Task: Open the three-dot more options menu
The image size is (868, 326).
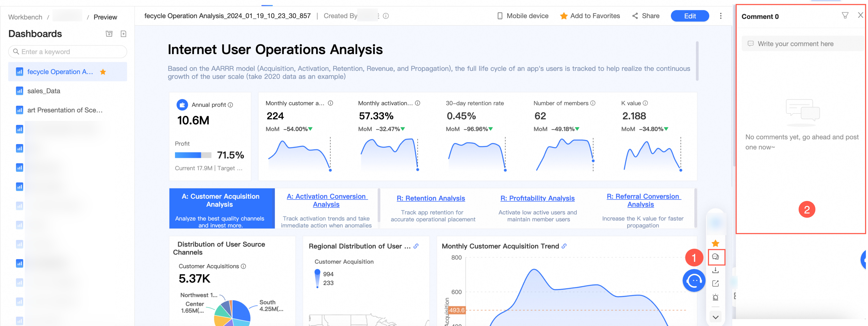Action: click(720, 16)
